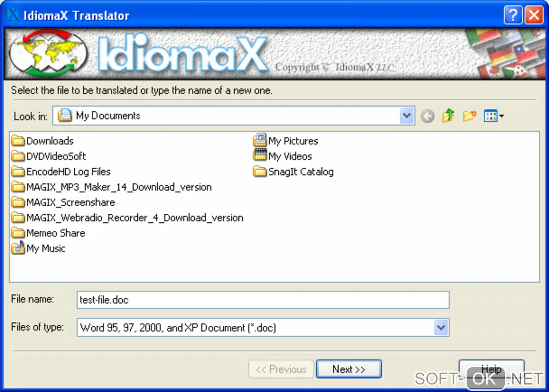The height and width of the screenshot is (392, 549).
Task: Go up one folder level
Action: (x=448, y=116)
